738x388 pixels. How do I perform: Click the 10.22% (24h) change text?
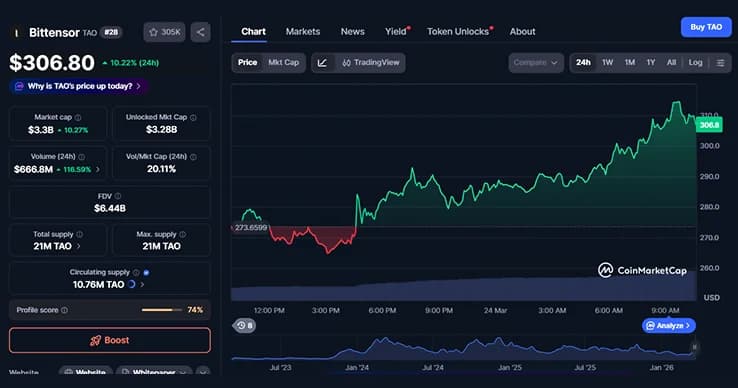point(130,63)
